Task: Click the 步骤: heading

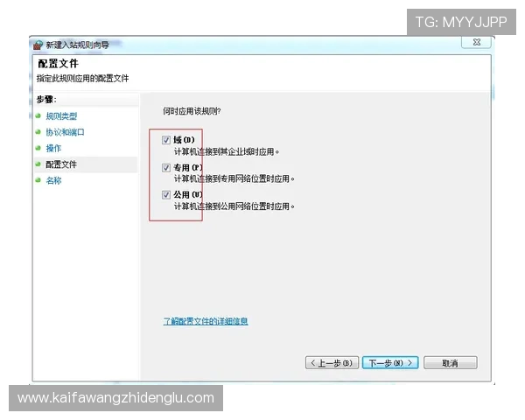Action: click(x=46, y=100)
